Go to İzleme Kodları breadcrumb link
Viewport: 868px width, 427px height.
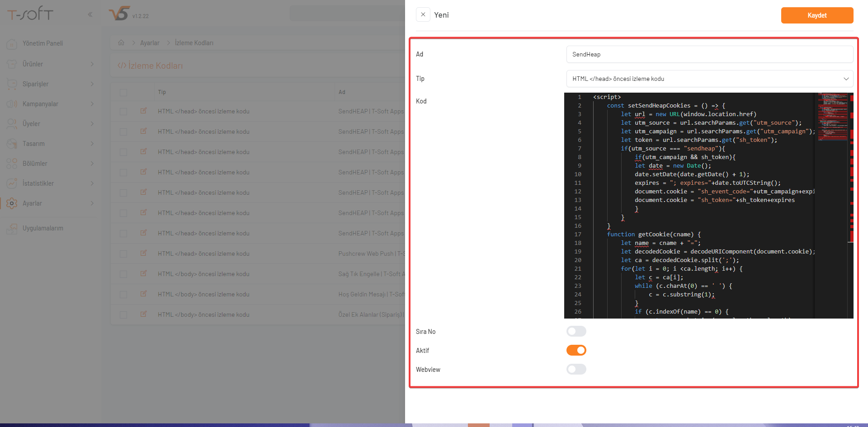click(x=194, y=43)
